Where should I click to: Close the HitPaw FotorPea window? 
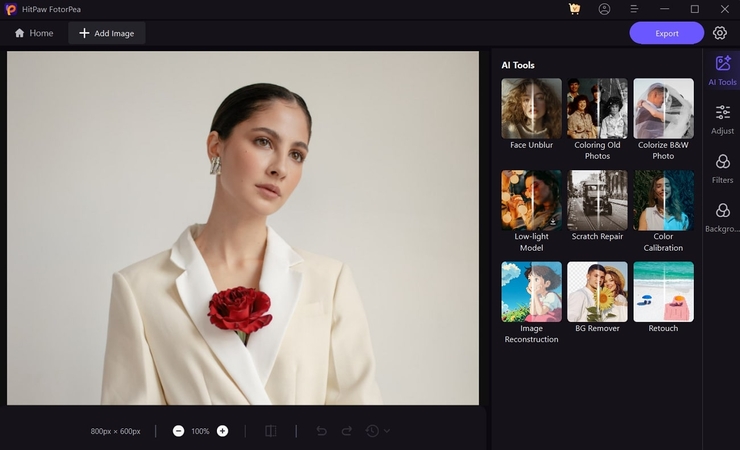[x=725, y=9]
